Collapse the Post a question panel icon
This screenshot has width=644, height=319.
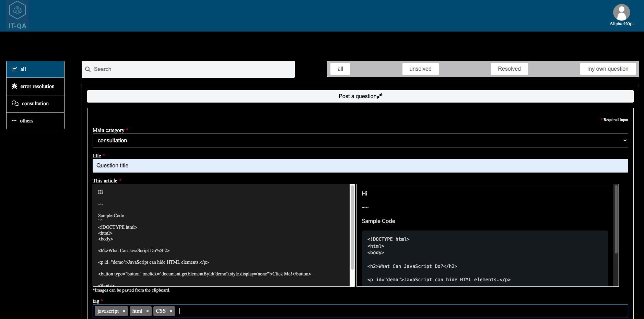tap(379, 96)
